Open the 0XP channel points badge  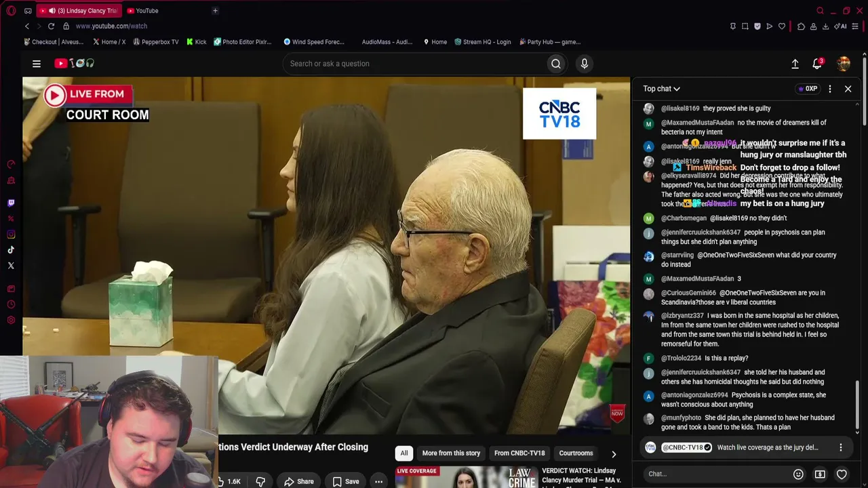point(808,89)
